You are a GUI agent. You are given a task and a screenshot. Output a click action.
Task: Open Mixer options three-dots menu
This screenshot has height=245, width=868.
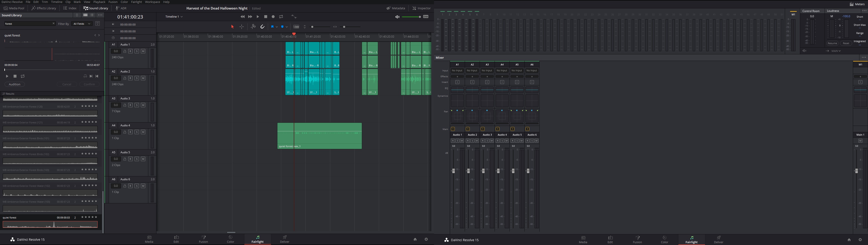[x=864, y=58]
